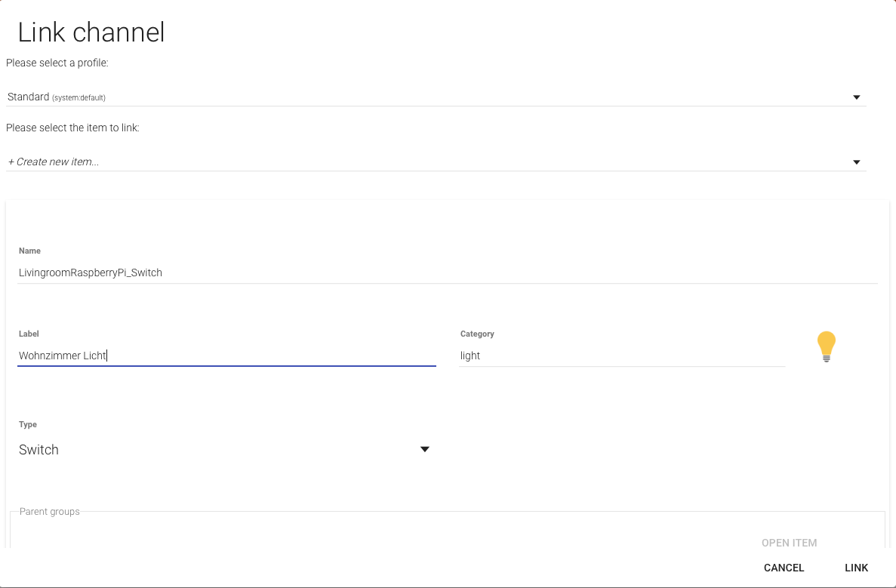Image resolution: width=896 pixels, height=588 pixels.
Task: Click the 'Link channel' dialog title
Action: point(91,32)
